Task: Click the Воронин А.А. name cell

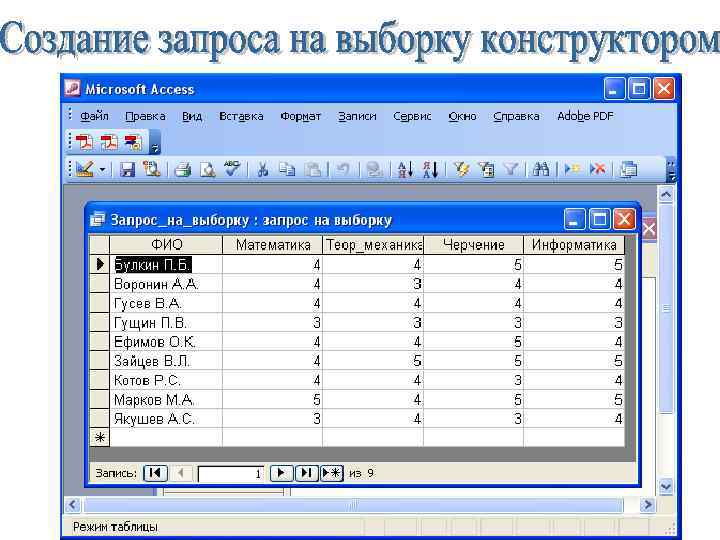Action: click(x=166, y=284)
